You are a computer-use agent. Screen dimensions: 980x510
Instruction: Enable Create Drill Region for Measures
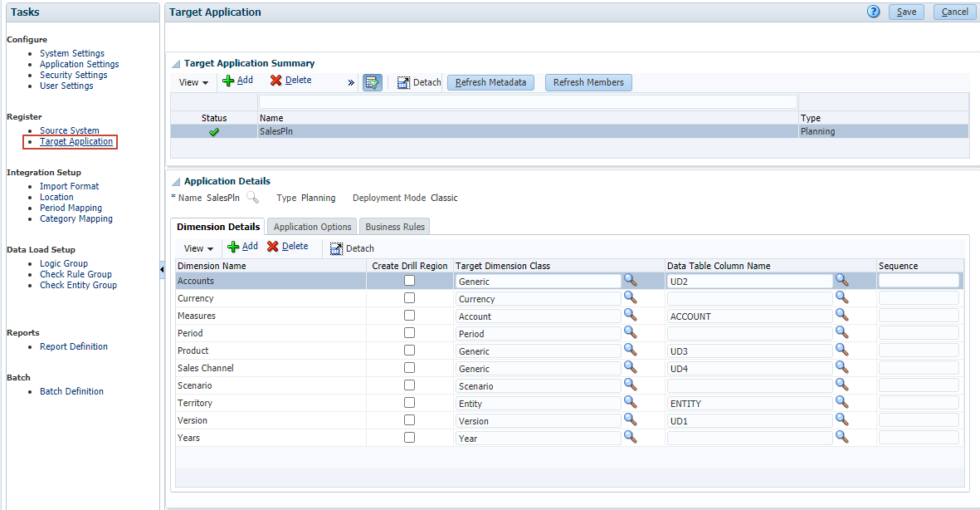409,316
